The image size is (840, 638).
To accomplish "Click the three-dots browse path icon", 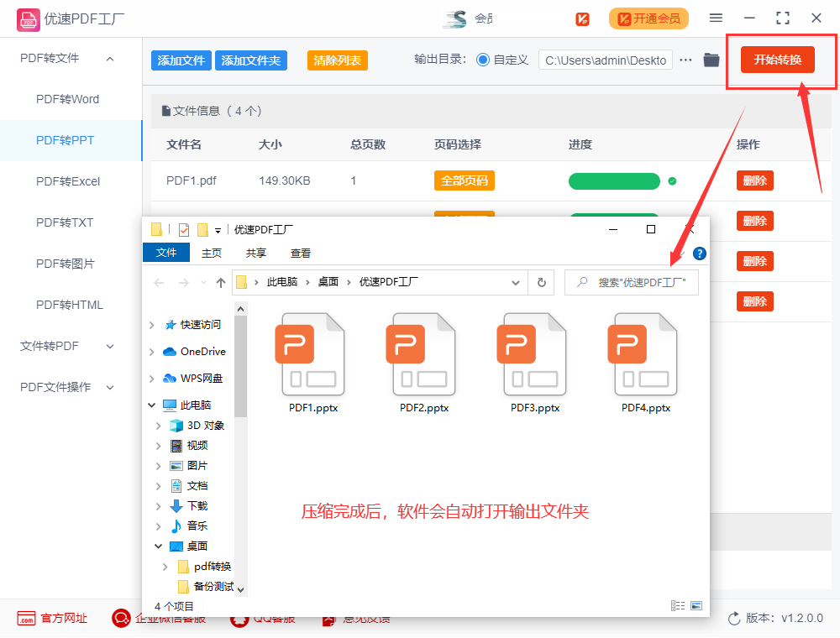I will 685,60.
